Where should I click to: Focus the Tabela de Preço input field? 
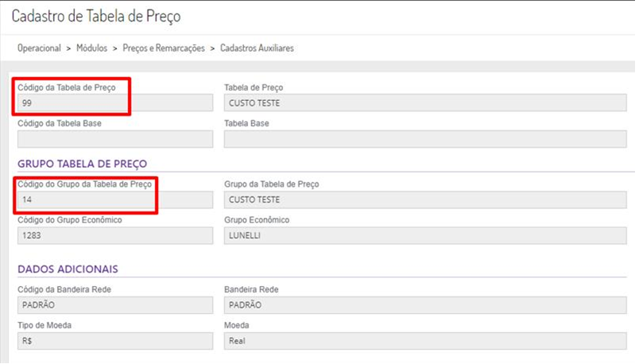pos(429,103)
